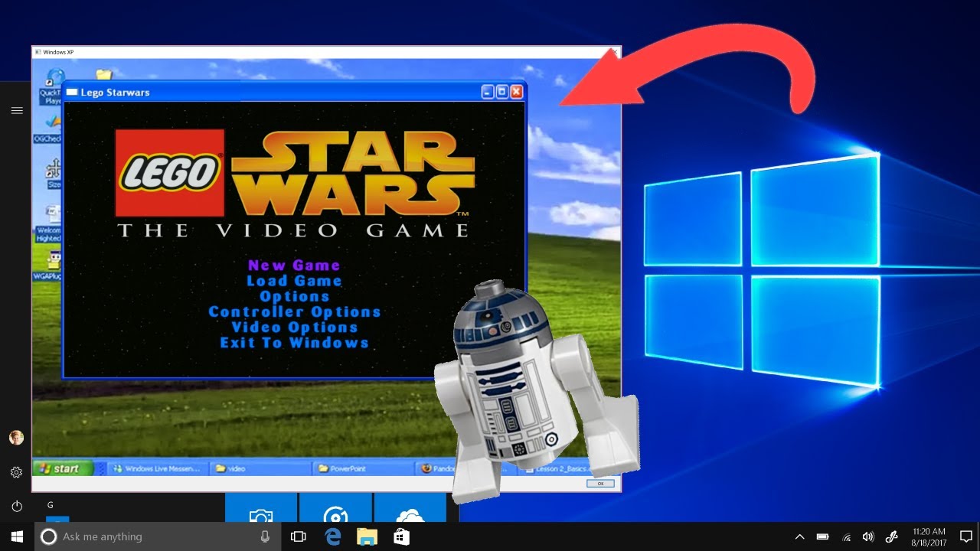Click the OK button below XP window

pos(600,484)
